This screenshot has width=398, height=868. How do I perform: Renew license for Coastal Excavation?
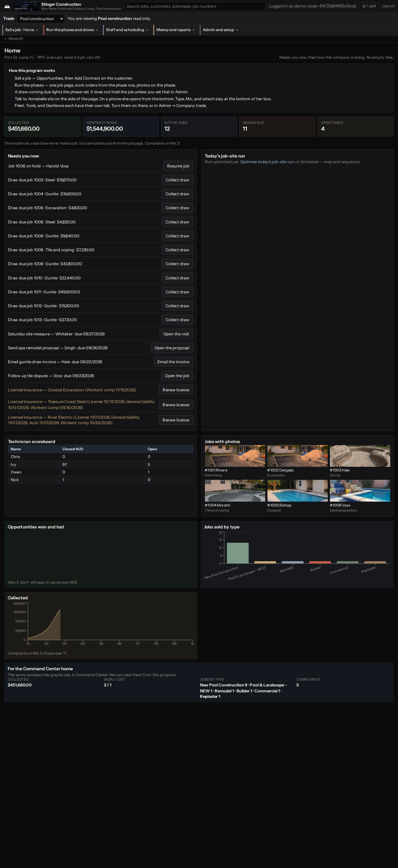pyautogui.click(x=176, y=390)
